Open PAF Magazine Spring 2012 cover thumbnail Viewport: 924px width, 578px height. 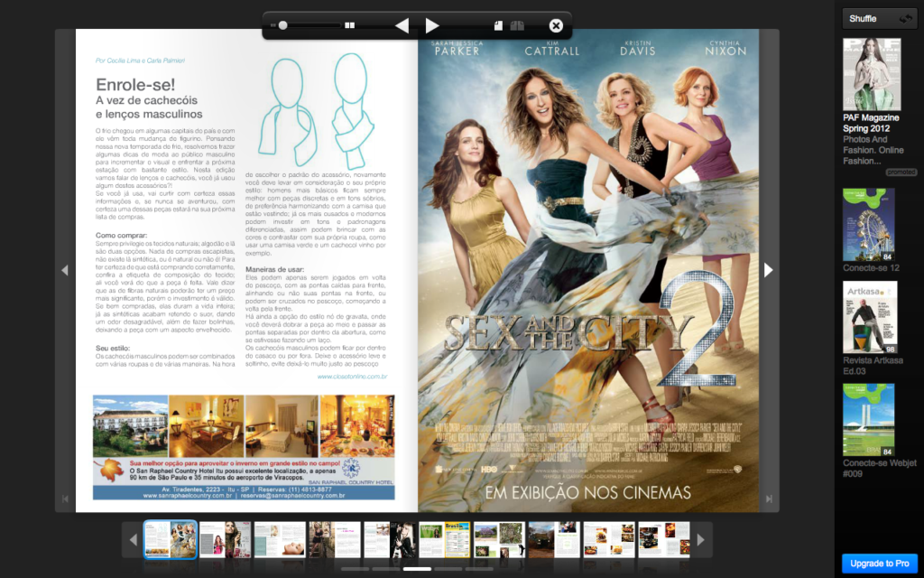click(x=872, y=74)
